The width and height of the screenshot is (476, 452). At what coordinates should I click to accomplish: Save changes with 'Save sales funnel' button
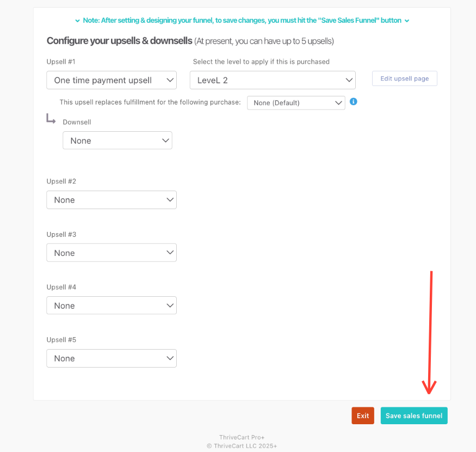[x=413, y=416]
